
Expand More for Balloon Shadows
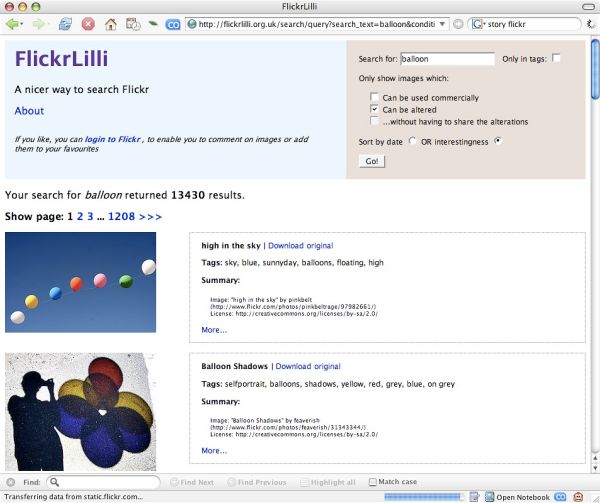(x=214, y=451)
